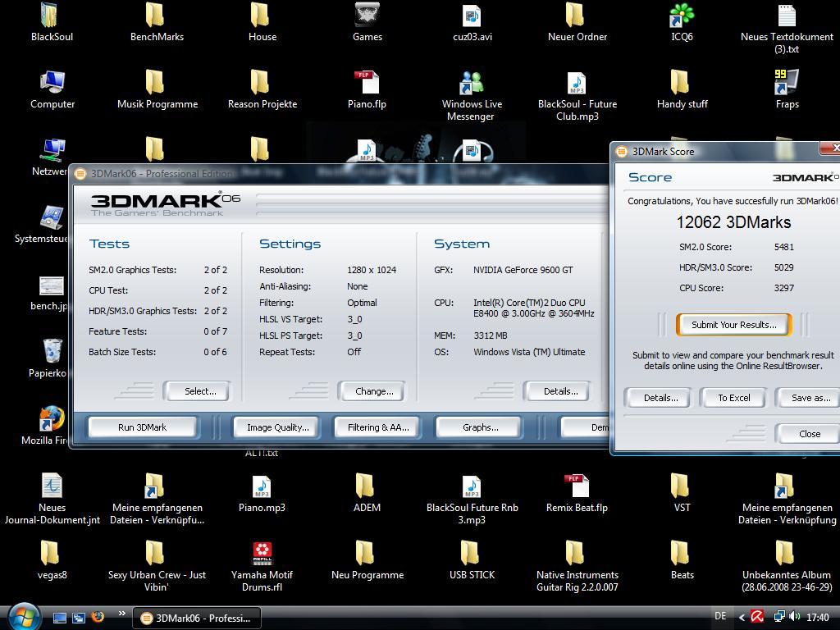
Task: Select the Handy stuff folder
Action: click(x=682, y=89)
